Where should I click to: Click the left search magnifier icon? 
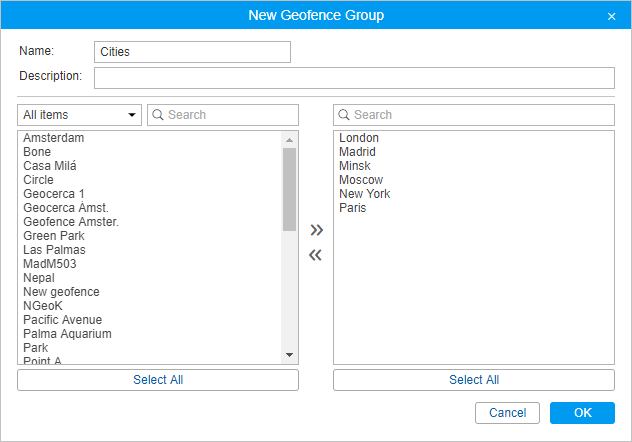(158, 115)
